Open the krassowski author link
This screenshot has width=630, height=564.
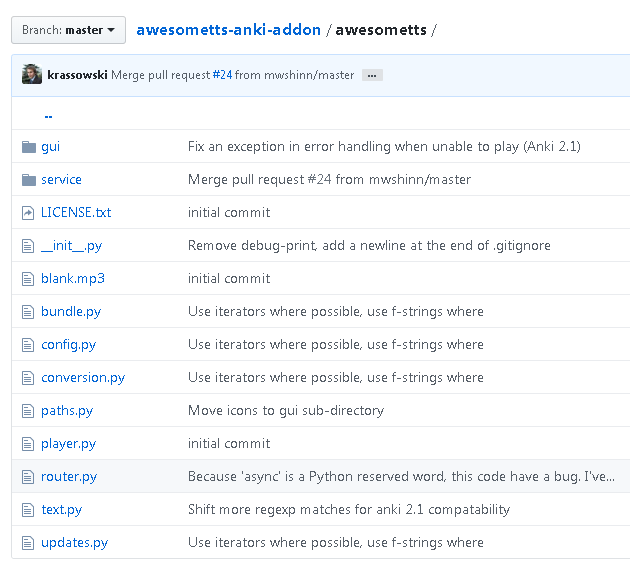tap(77, 75)
